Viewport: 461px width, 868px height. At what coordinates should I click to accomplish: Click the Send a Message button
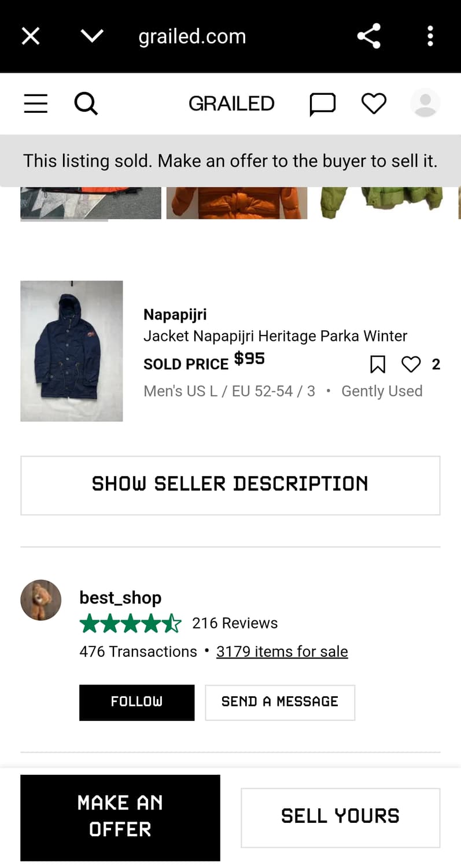pyautogui.click(x=280, y=702)
